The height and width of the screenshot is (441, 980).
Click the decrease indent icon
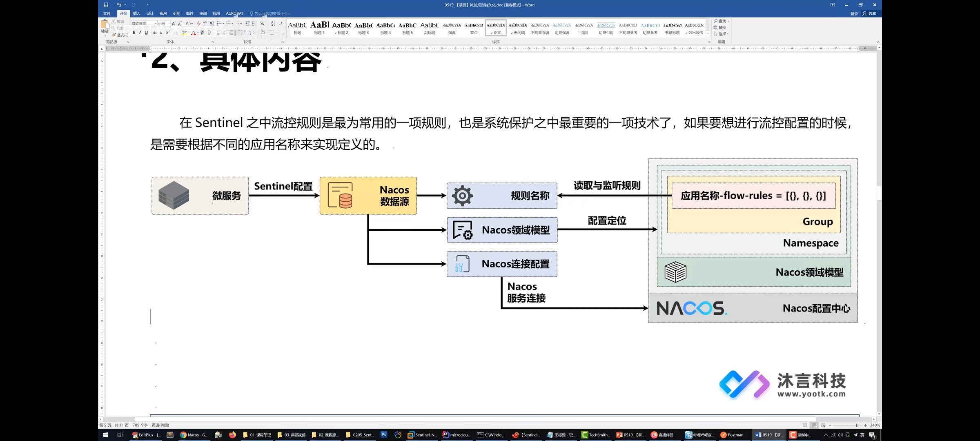(247, 23)
